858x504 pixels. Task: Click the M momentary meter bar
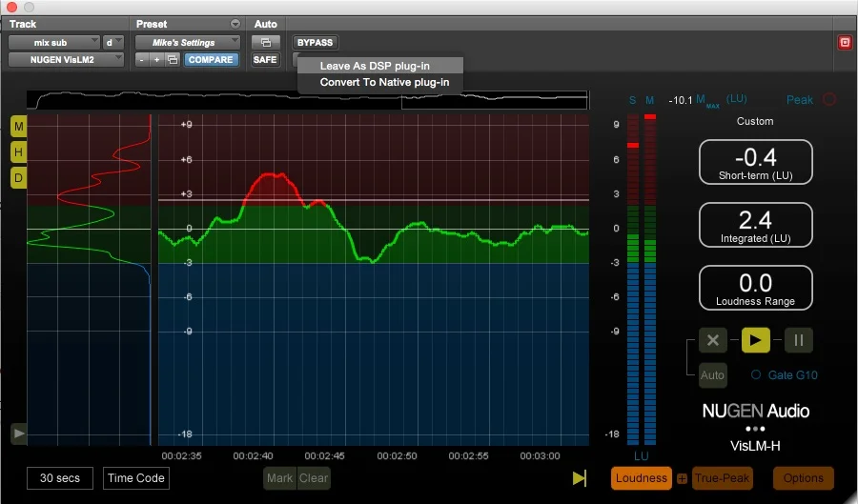pyautogui.click(x=650, y=279)
